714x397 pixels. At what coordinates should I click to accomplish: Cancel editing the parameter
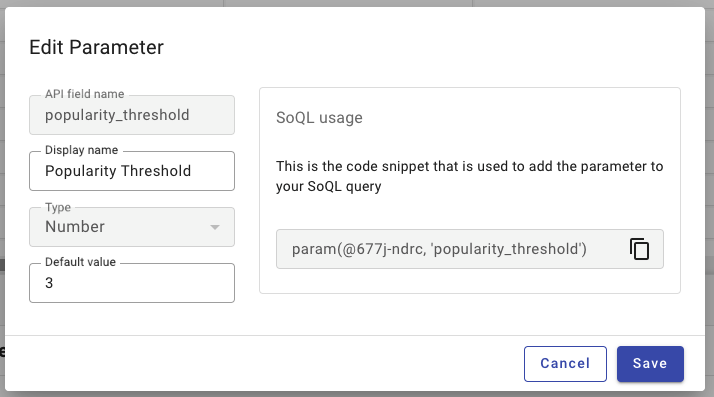[565, 364]
